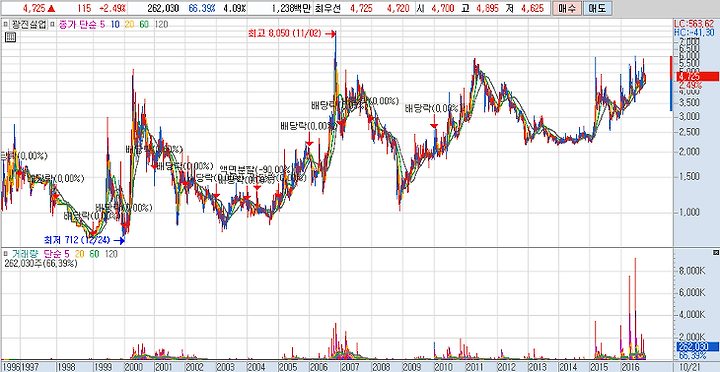720x372 pixels.
Task: Click the +2.49% change rate in top bar
Action: [x=112, y=8]
